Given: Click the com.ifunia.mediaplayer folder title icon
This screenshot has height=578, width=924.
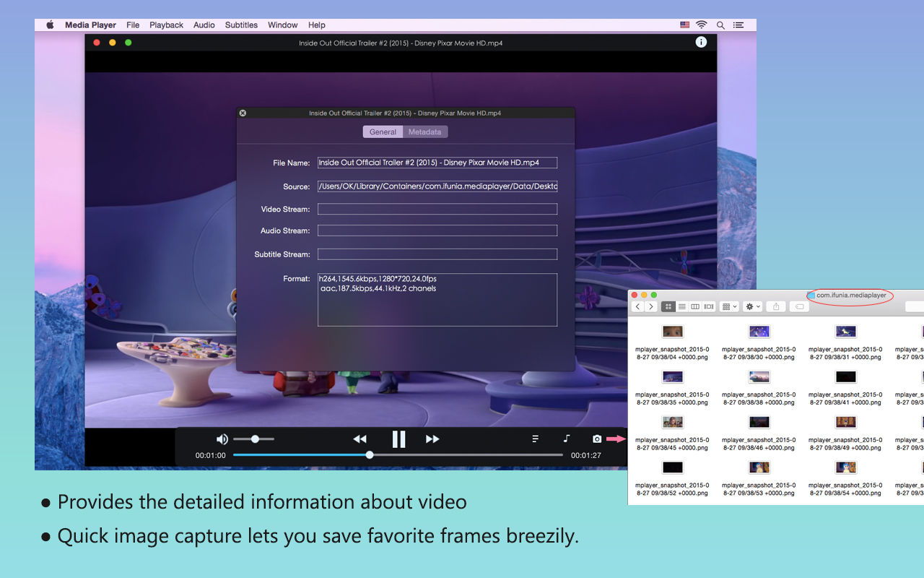Looking at the screenshot, I should tap(811, 295).
